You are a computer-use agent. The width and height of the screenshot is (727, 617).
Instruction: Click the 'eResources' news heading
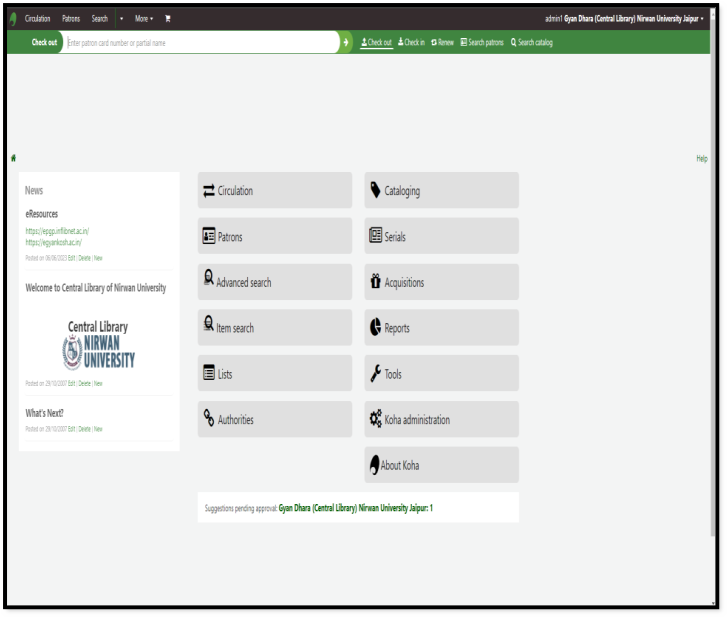(42, 214)
